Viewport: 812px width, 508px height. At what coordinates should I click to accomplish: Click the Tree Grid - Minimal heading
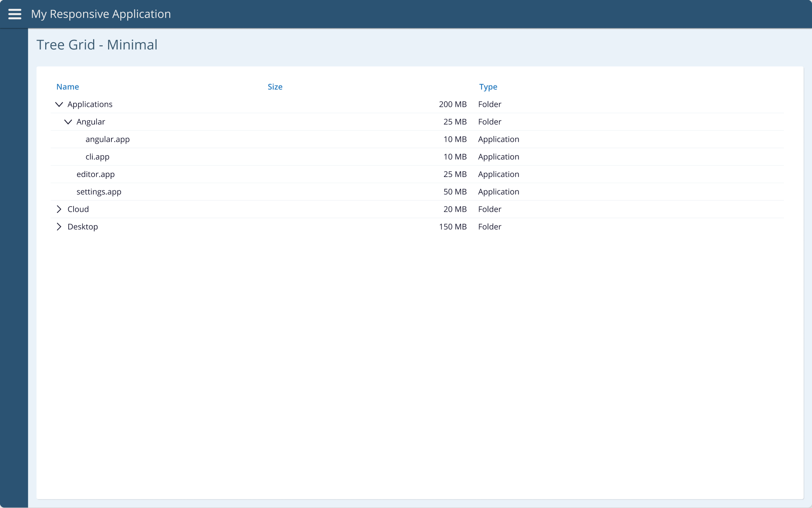pyautogui.click(x=97, y=45)
